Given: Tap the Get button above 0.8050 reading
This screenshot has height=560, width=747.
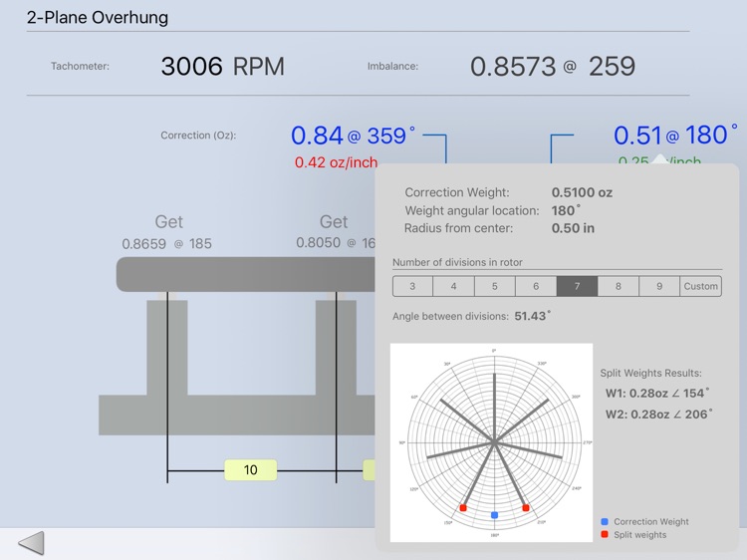Looking at the screenshot, I should (334, 222).
